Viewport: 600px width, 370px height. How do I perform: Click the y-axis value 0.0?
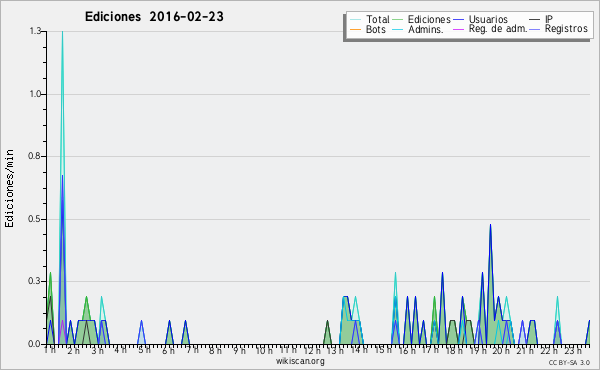pyautogui.click(x=35, y=344)
